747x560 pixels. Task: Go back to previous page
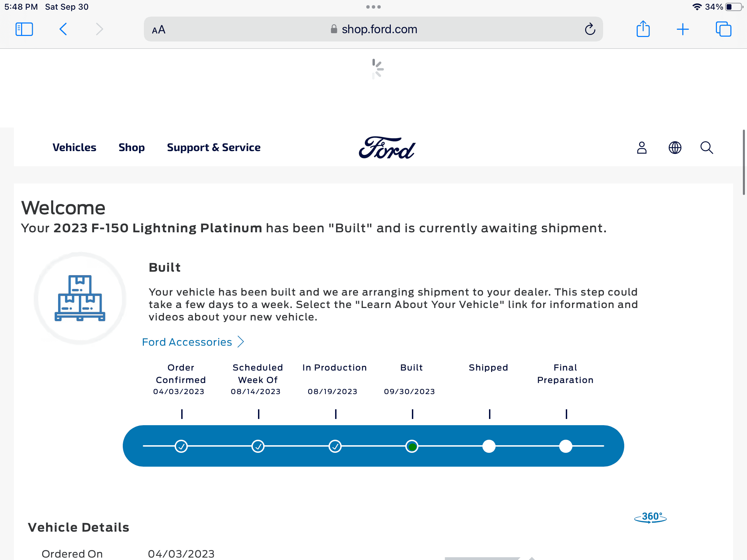click(63, 29)
